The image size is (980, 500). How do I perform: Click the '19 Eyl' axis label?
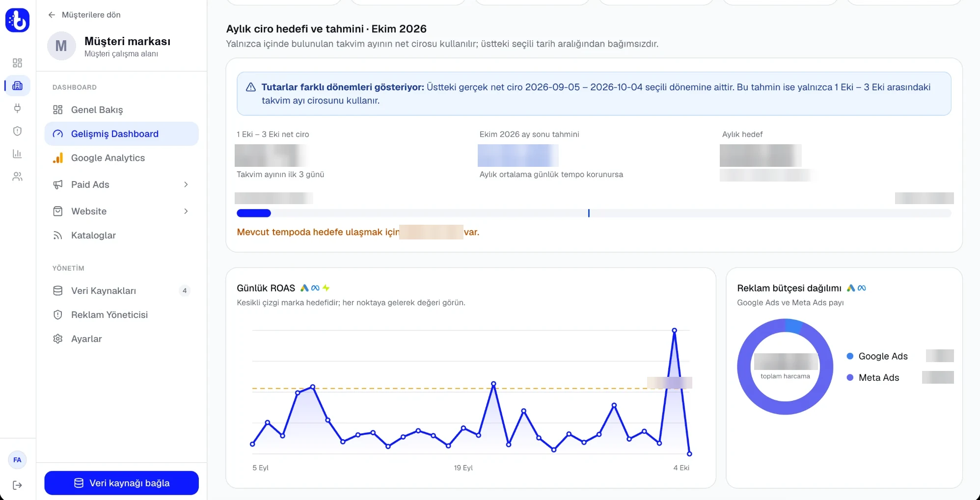click(463, 468)
